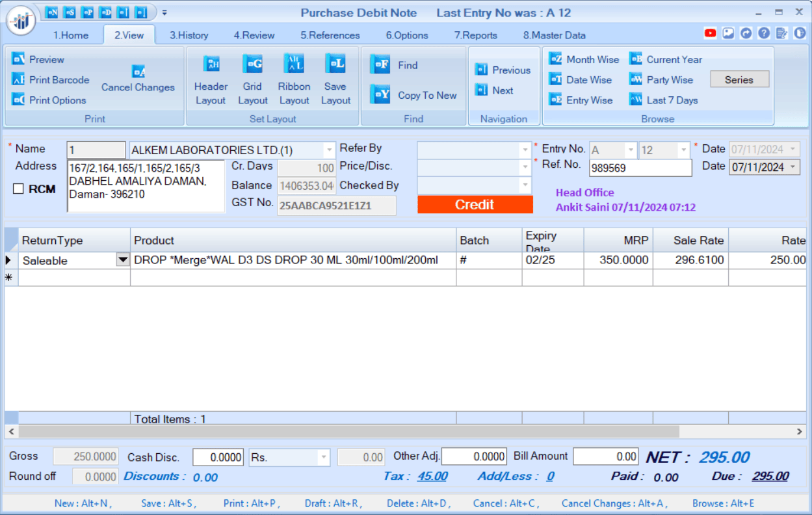
Task: Switch to the 1.Home tab
Action: (x=71, y=35)
